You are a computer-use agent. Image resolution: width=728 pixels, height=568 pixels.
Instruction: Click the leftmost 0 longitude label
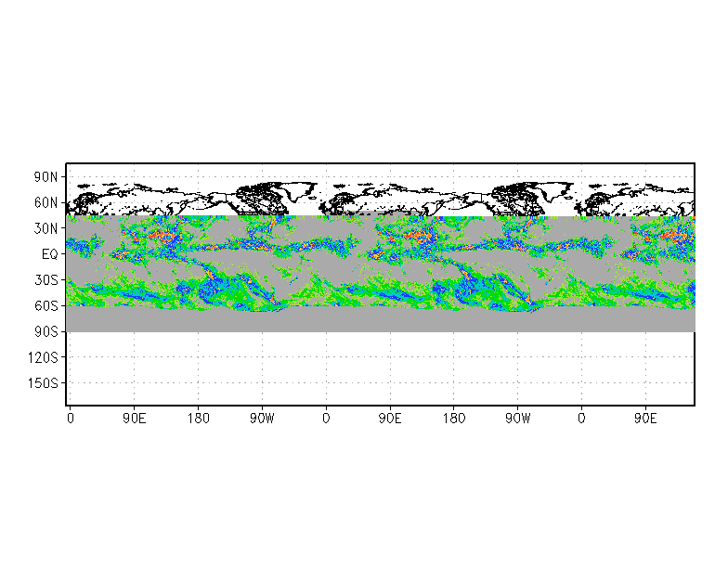pos(71,419)
